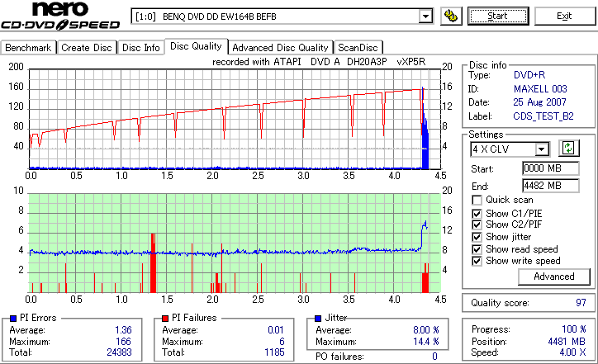The height and width of the screenshot is (364, 598).
Task: Click the PI Failures maximum 6
Action: (282, 342)
